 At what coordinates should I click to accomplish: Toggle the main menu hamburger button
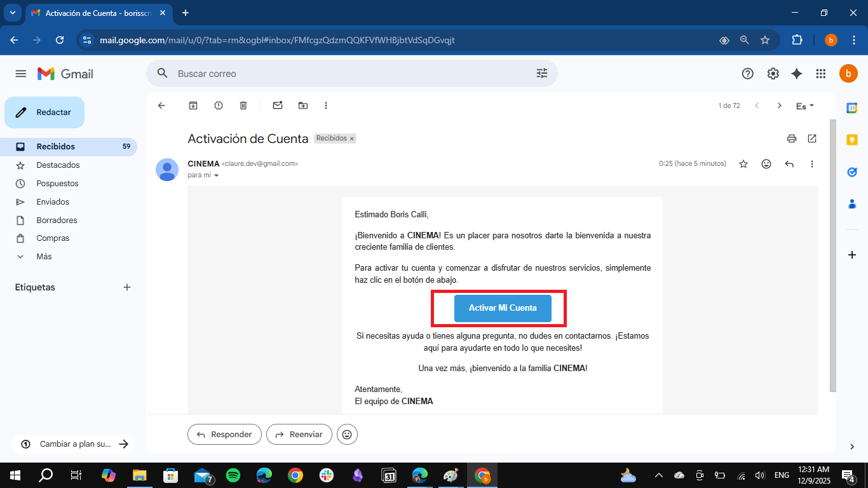(21, 74)
